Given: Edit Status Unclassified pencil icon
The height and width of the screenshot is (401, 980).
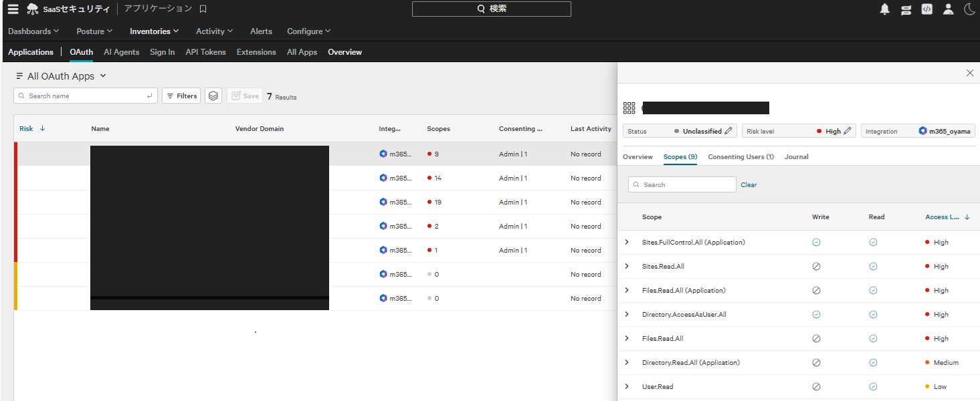Looking at the screenshot, I should 728,131.
